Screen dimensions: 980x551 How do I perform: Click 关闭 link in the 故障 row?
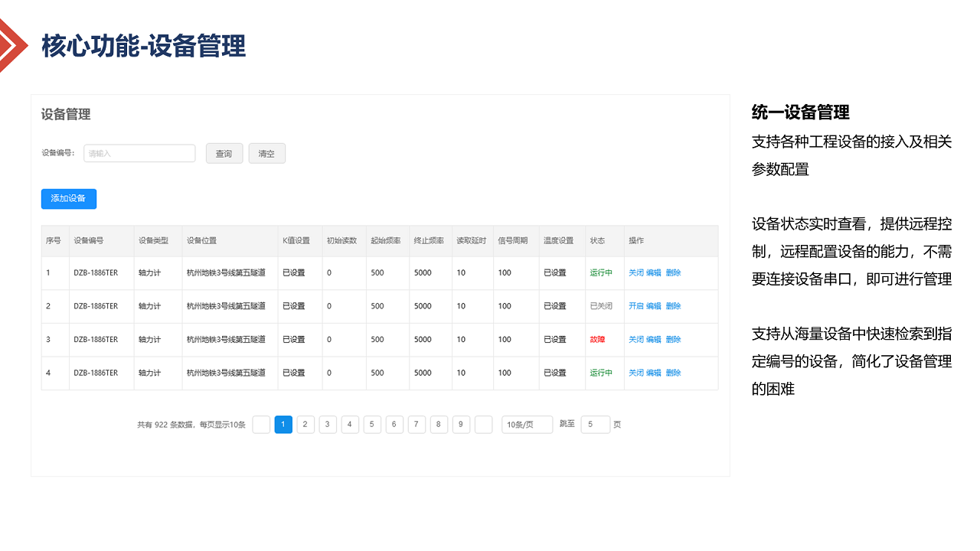636,340
